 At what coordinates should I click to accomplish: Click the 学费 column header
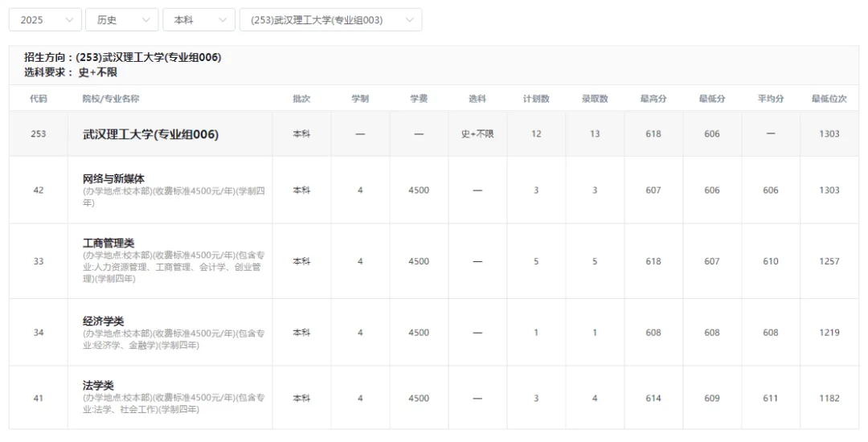click(x=419, y=99)
